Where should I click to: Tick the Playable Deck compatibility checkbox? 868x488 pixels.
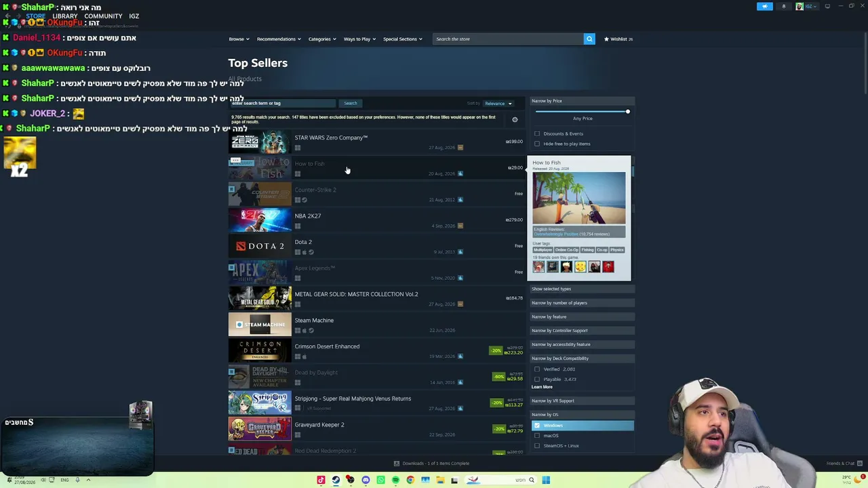point(537,380)
